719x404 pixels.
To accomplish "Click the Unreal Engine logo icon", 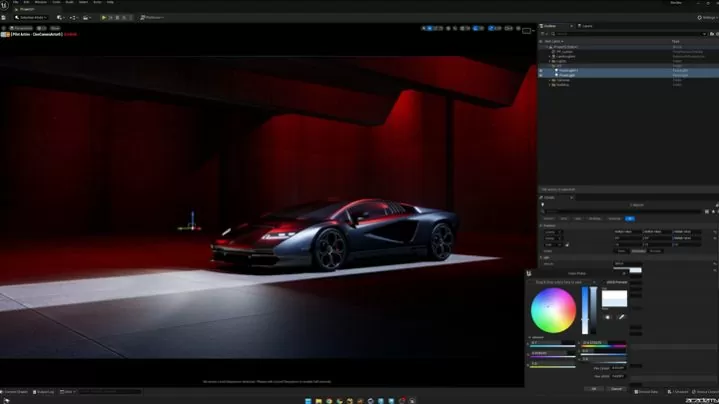I will (6, 5).
